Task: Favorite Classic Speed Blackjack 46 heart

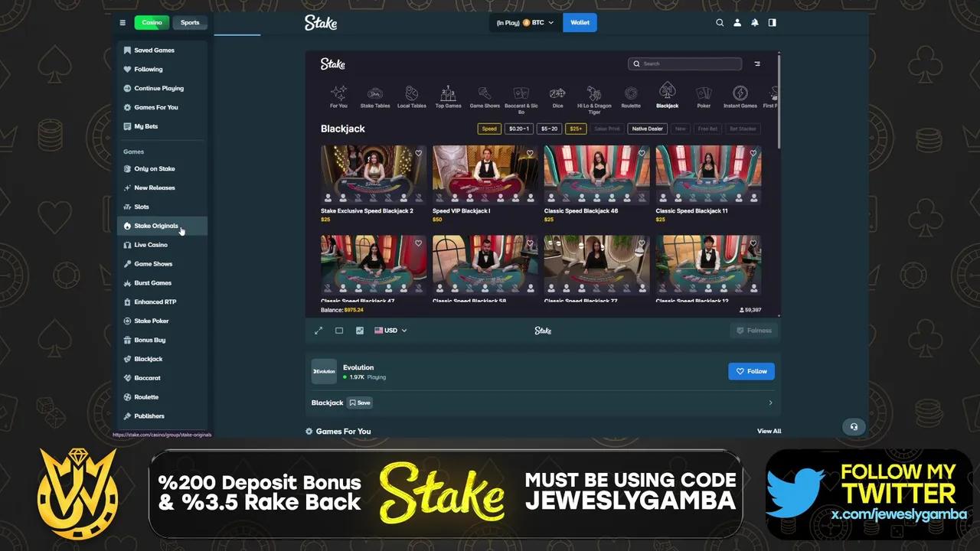Action: [642, 153]
